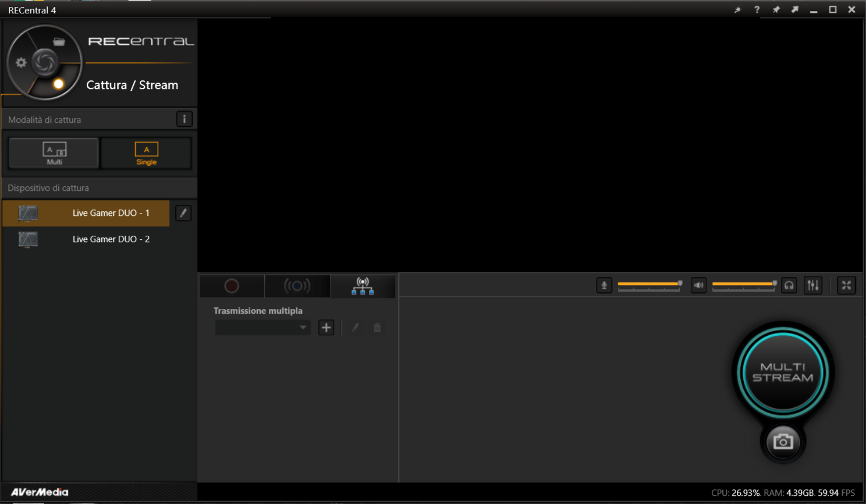The width and height of the screenshot is (866, 504).
Task: Open the Trasmissione multipla profile dropdown
Action: (x=262, y=328)
